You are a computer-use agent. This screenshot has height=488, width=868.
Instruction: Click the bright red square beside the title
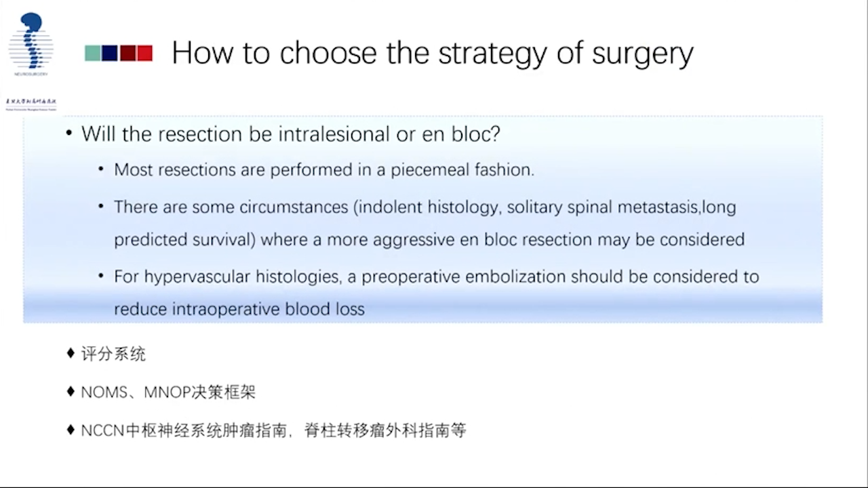[x=144, y=54]
